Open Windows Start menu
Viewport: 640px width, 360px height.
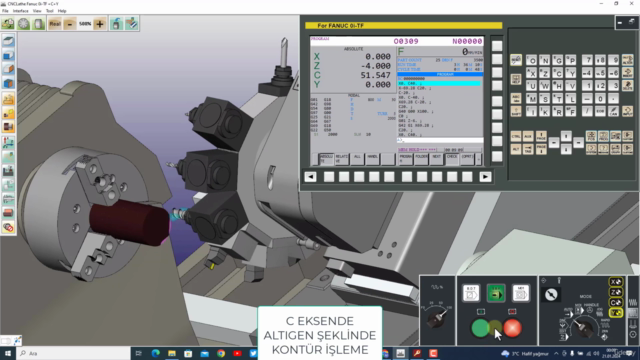(x=8, y=353)
